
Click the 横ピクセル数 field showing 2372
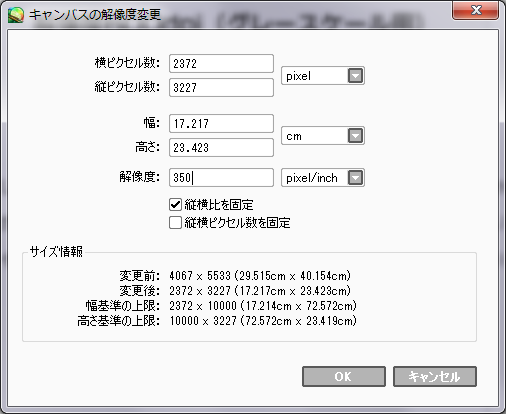(x=221, y=64)
